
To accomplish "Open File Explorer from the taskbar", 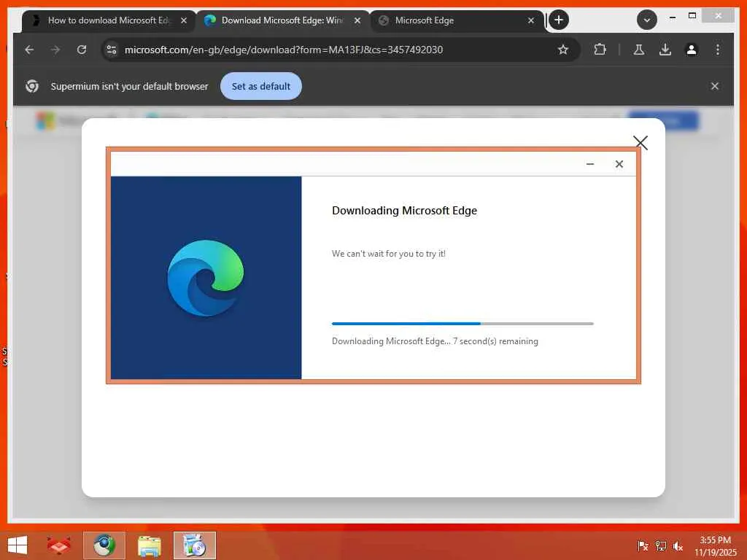I will pos(149,545).
